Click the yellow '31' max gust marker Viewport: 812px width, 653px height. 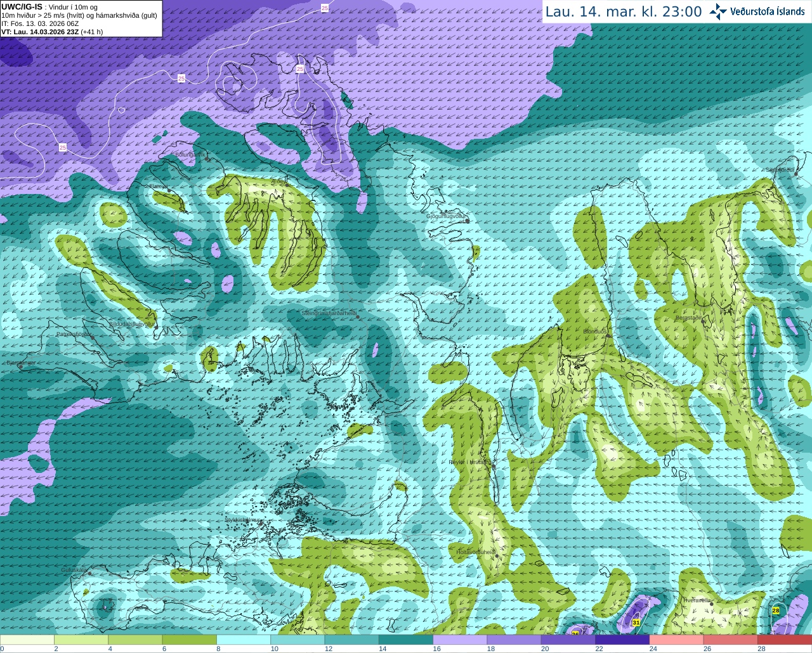coord(636,623)
